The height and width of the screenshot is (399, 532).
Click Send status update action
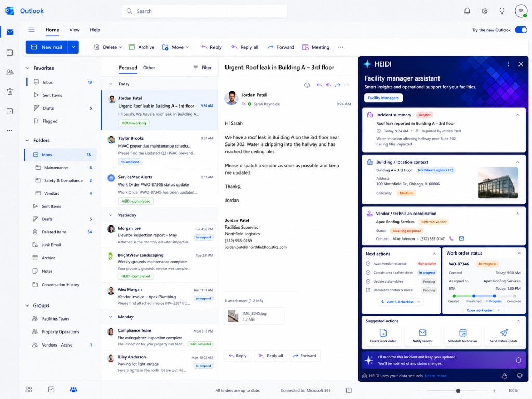[503, 336]
